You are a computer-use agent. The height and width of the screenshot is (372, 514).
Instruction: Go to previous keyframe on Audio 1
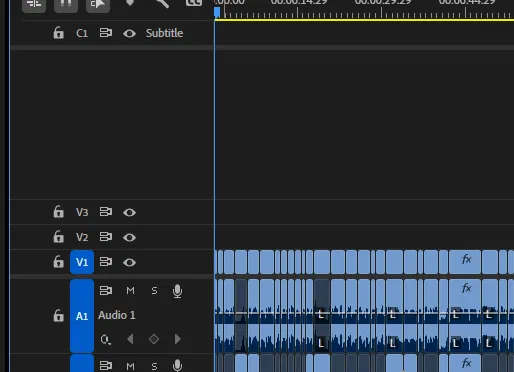click(130, 339)
